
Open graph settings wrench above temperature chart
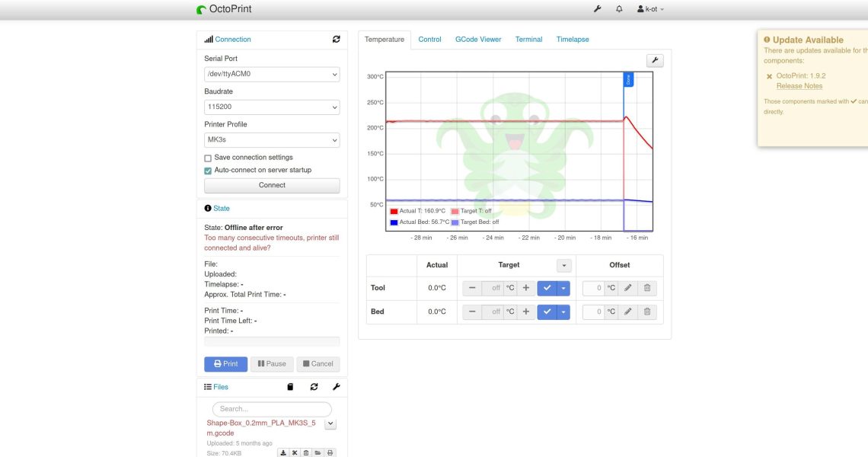point(654,61)
